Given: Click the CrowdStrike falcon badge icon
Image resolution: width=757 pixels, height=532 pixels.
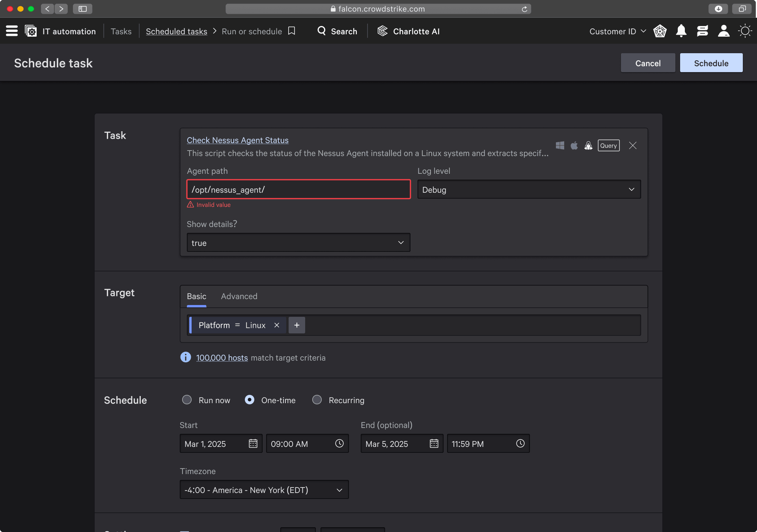Looking at the screenshot, I should coord(660,31).
